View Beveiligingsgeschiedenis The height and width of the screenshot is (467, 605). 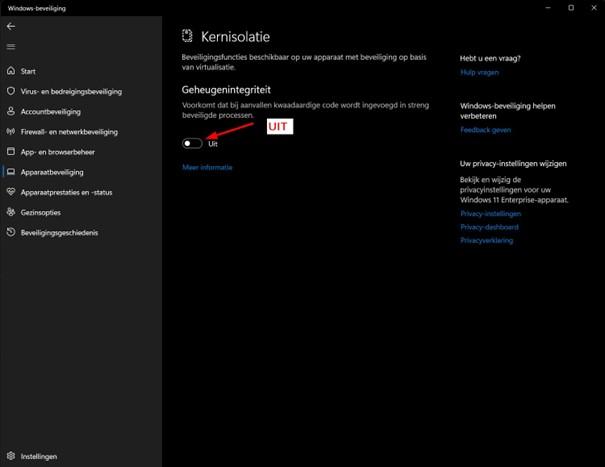point(59,232)
